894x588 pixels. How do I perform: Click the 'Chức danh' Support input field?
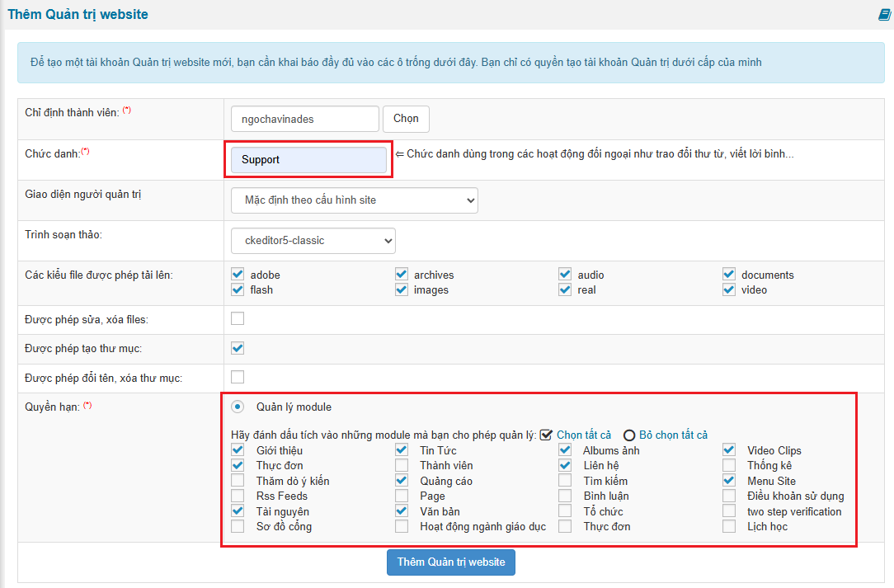coord(308,160)
